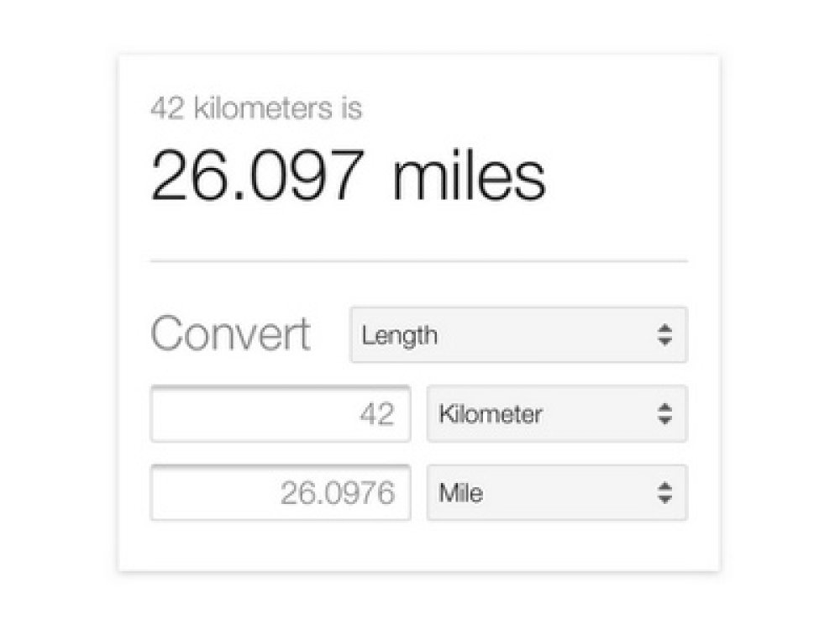
Task: Focus the output field showing 26.0976
Action: [281, 492]
